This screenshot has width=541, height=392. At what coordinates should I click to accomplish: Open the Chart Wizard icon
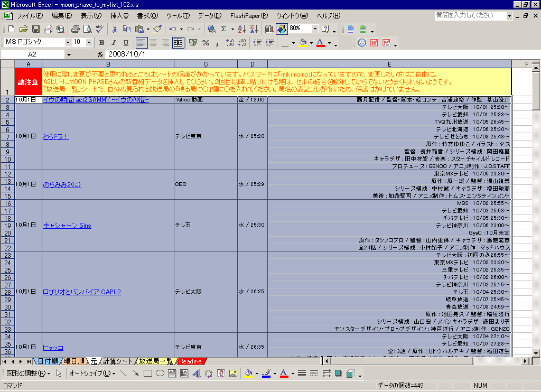click(x=269, y=29)
